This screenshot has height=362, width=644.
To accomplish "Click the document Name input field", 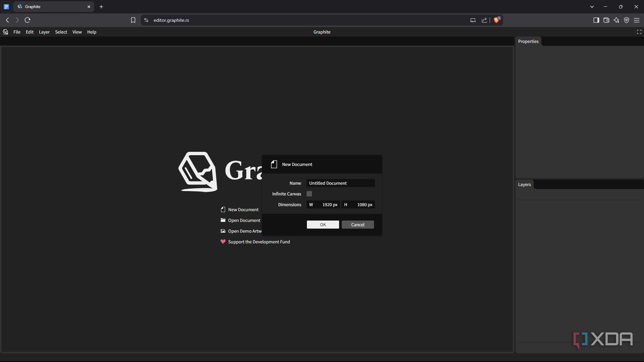I will tap(340, 183).
